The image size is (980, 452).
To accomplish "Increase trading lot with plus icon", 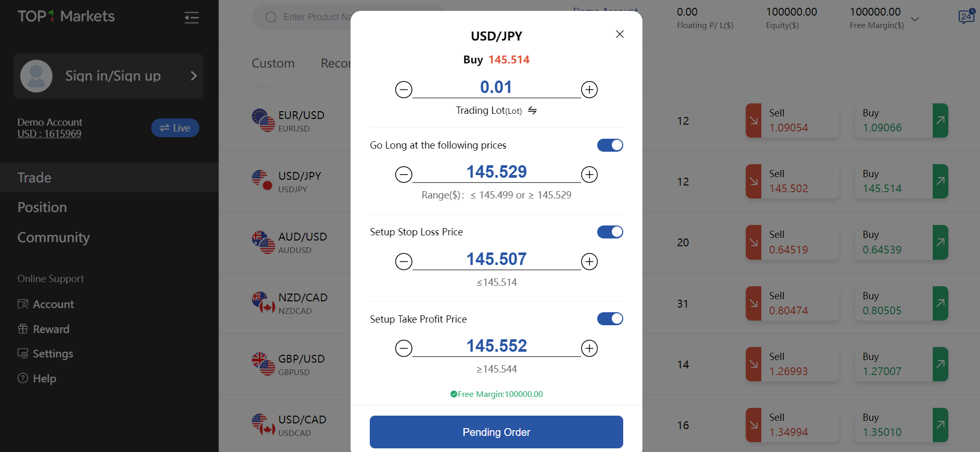I will tap(589, 90).
